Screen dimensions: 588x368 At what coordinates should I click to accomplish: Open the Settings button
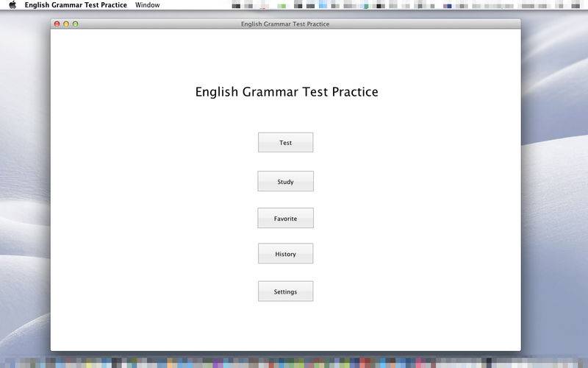click(x=285, y=291)
